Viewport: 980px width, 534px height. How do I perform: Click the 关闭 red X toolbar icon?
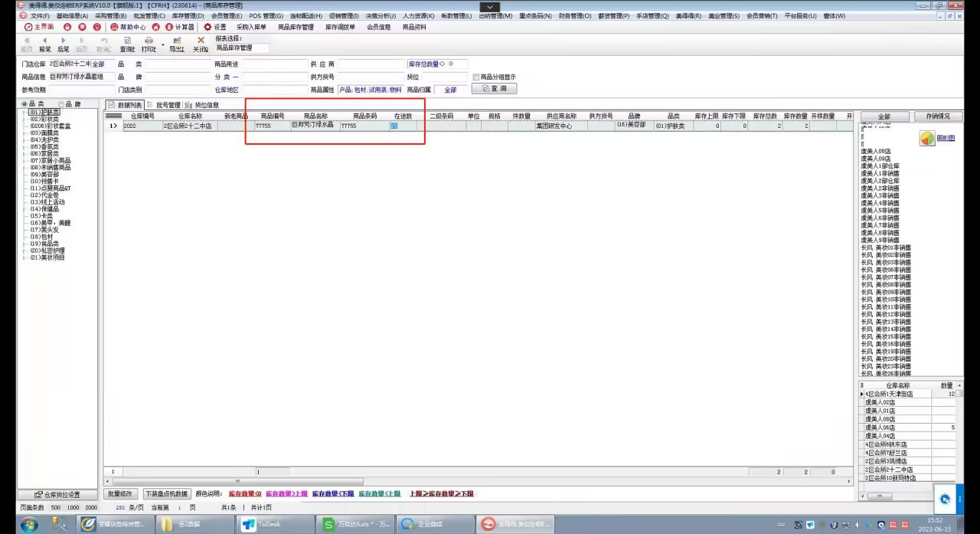coord(201,44)
